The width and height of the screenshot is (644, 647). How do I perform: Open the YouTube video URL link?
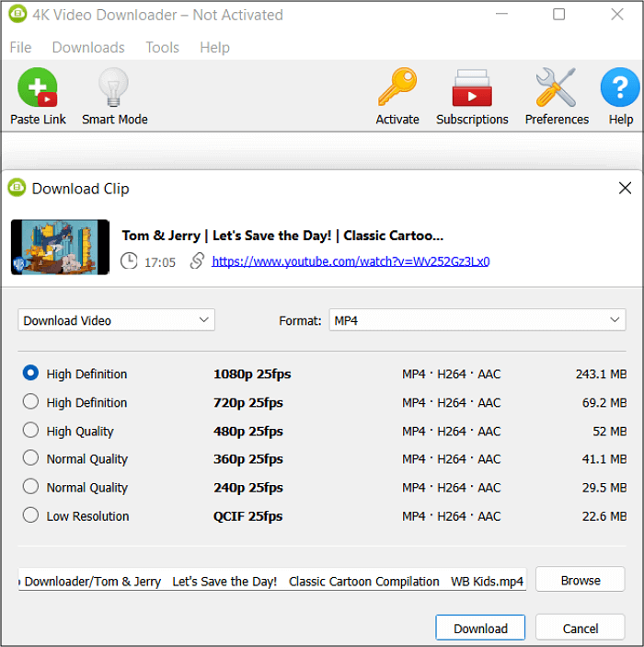coord(351,261)
